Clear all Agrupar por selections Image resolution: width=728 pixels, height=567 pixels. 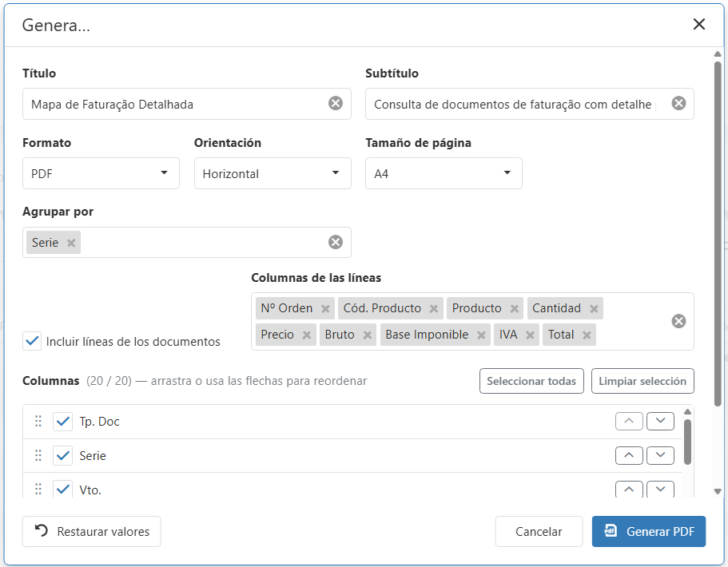pos(335,242)
